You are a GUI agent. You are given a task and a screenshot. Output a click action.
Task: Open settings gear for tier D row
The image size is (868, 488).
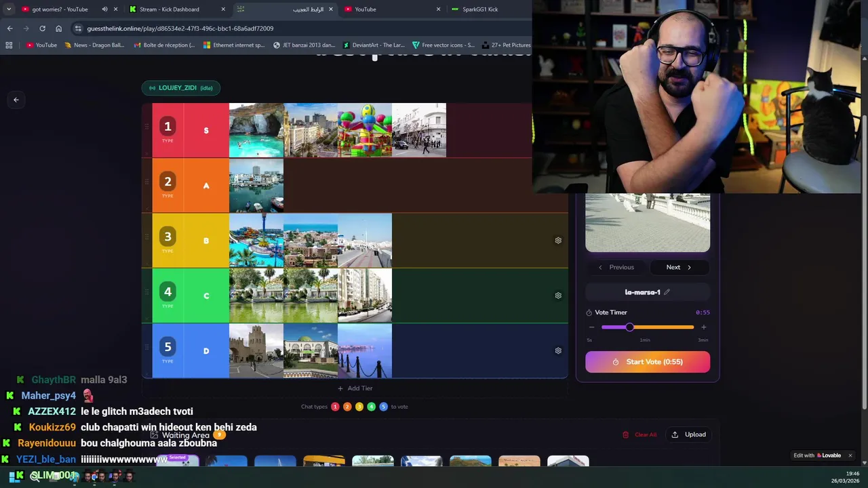[558, 350]
